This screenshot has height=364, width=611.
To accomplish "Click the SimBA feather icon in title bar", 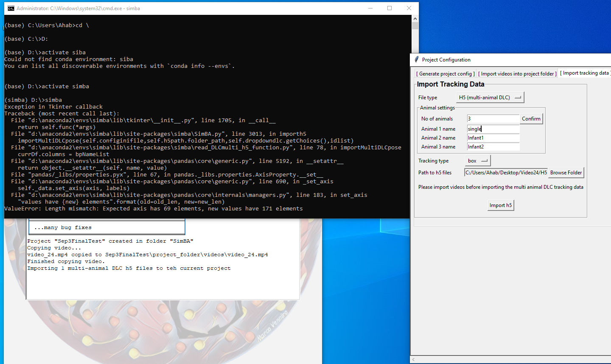I will (x=416, y=60).
